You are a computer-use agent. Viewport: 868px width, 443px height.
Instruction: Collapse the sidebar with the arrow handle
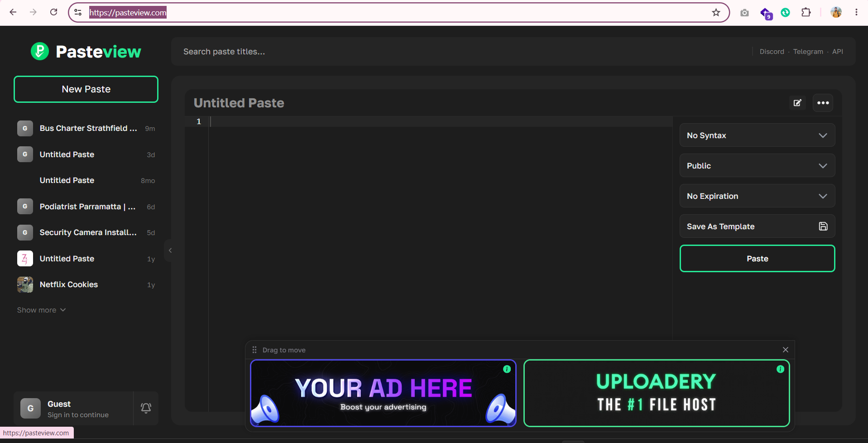(170, 250)
